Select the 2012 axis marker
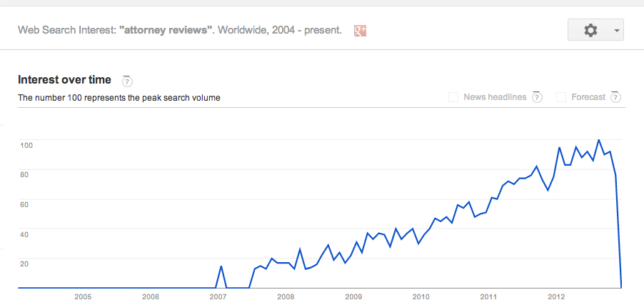Image resolution: width=644 pixels, height=305 pixels. 555,296
